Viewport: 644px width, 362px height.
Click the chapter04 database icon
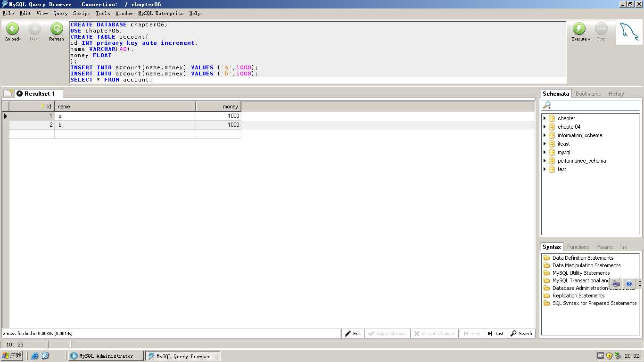552,127
